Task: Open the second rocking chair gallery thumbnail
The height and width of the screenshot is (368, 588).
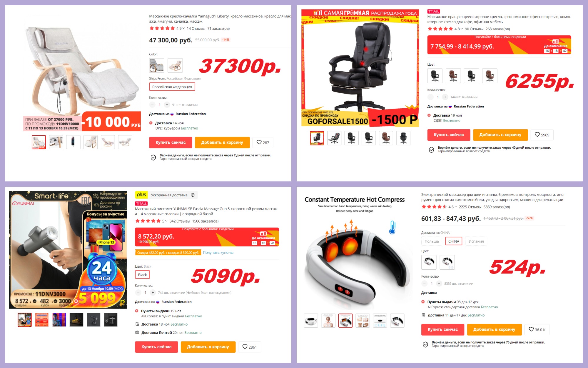Action: click(56, 142)
